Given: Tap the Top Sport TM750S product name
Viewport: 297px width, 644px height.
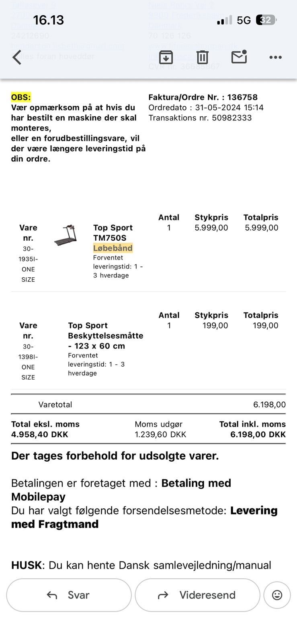Looking at the screenshot, I should (113, 233).
